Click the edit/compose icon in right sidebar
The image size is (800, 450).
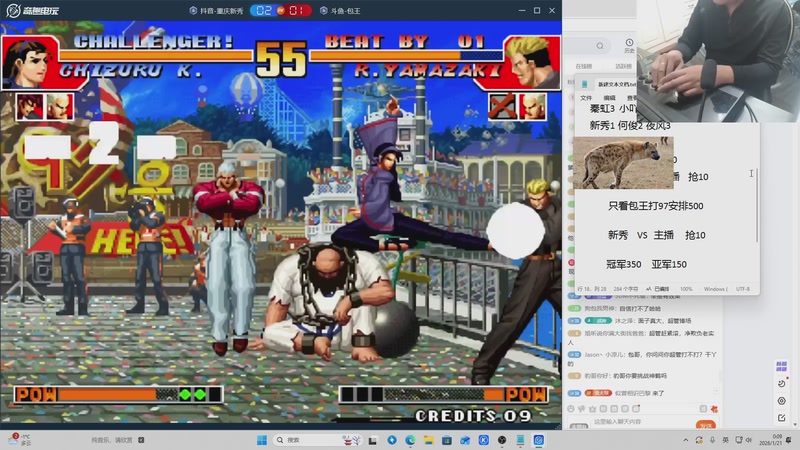pyautogui.click(x=781, y=418)
